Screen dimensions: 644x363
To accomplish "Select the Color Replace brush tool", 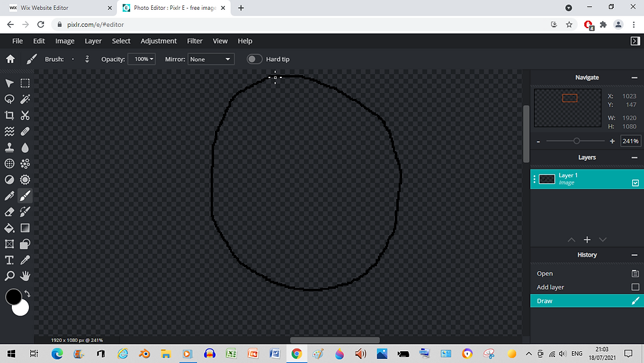I will click(25, 211).
